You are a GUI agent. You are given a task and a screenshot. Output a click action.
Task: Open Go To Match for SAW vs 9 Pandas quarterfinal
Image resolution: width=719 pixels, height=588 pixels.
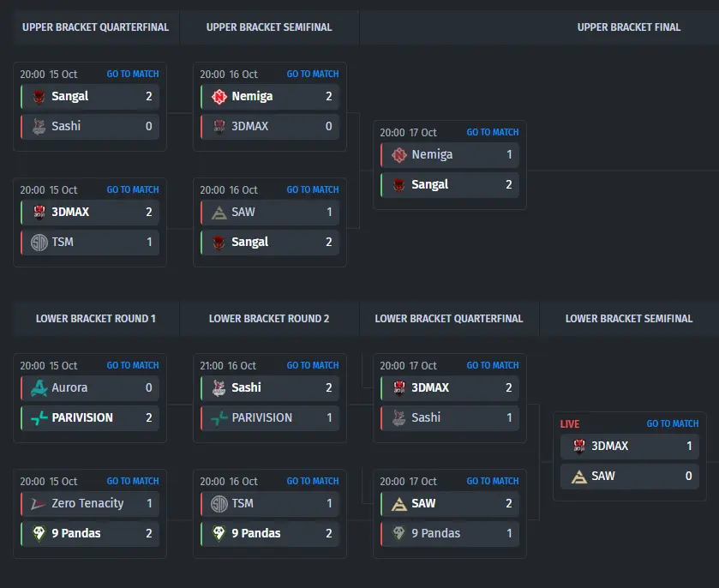[x=493, y=481]
